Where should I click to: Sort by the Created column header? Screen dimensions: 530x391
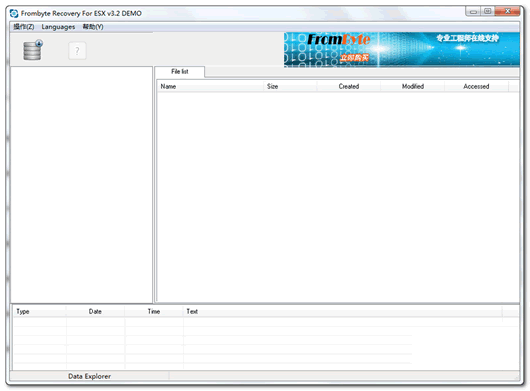348,87
